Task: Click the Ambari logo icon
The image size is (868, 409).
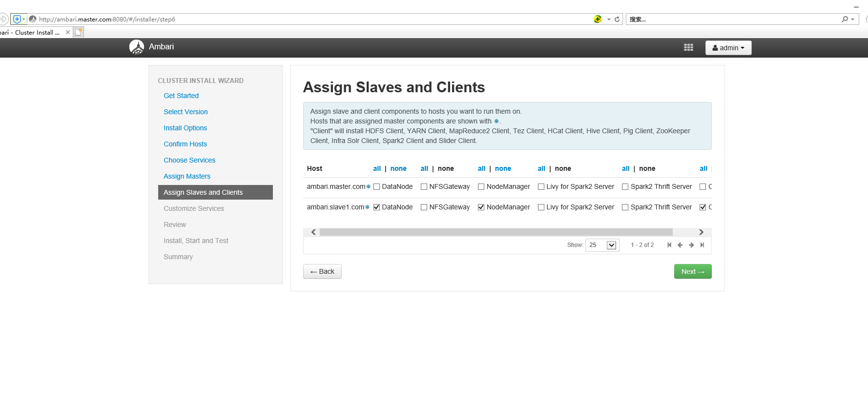Action: [137, 47]
